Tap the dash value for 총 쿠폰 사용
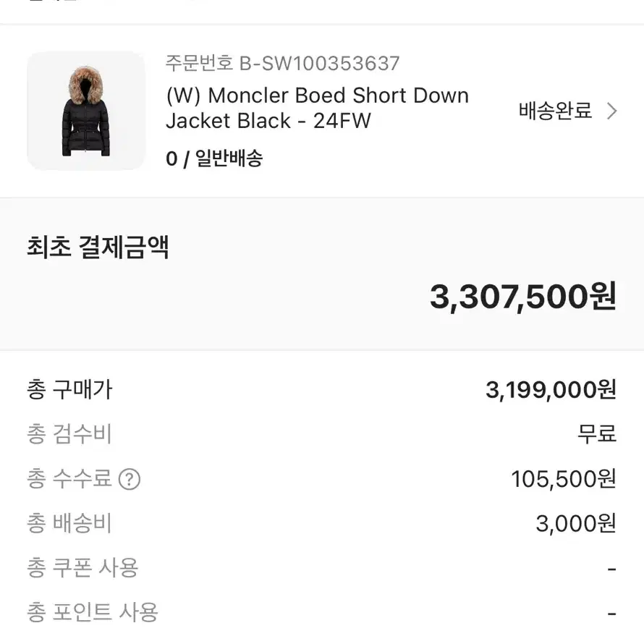This screenshot has height=644, width=644. 611,569
